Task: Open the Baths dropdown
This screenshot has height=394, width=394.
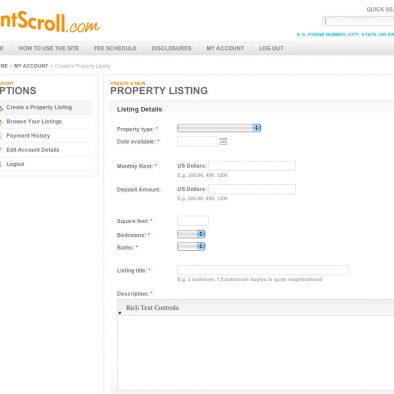Action: tap(191, 246)
